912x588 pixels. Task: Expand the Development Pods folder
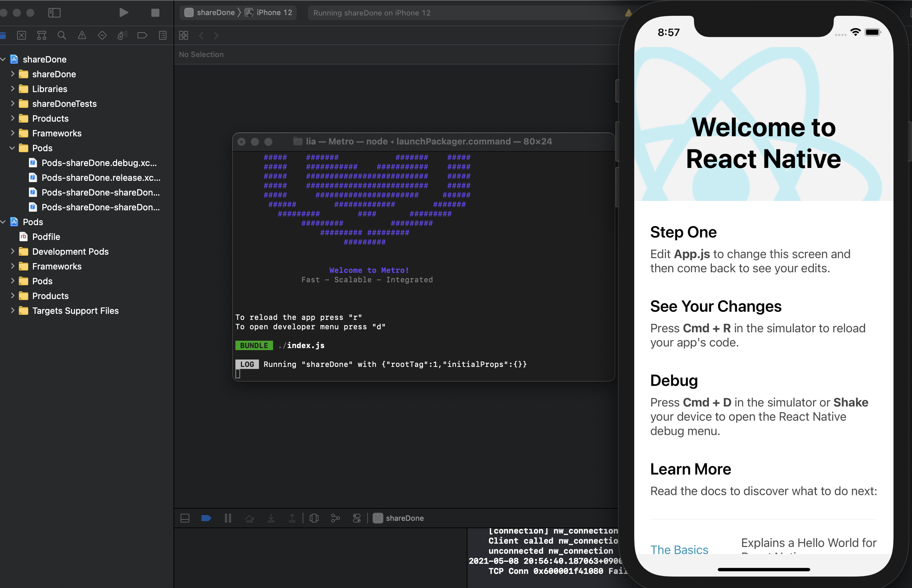pos(12,251)
